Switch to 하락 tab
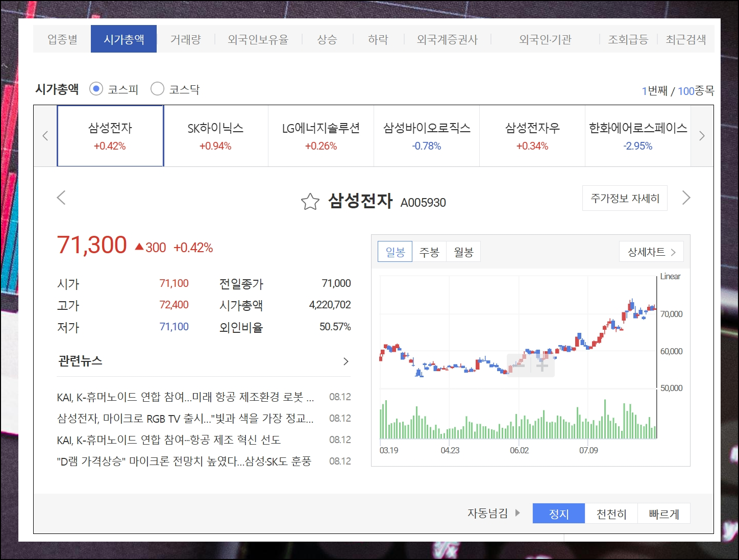 (x=378, y=39)
